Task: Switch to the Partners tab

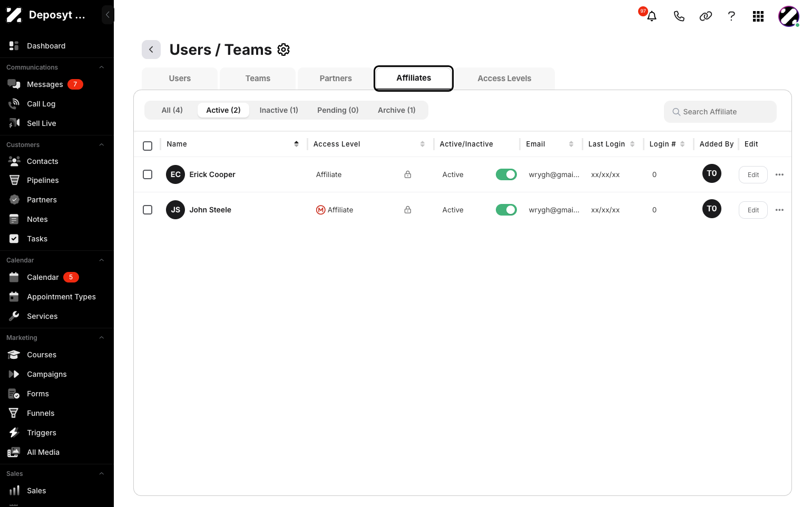Action: (336, 79)
